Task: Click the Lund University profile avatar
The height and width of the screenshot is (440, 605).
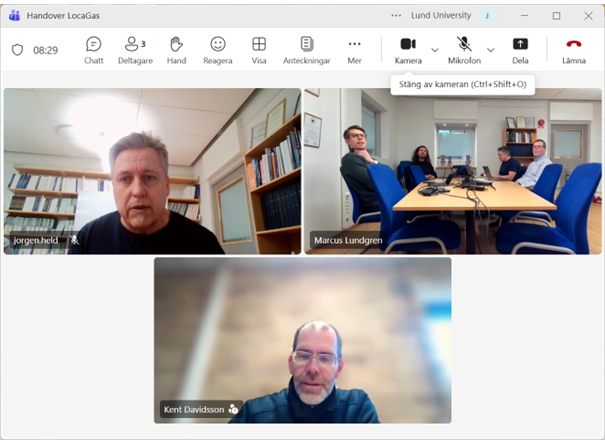Action: (487, 15)
